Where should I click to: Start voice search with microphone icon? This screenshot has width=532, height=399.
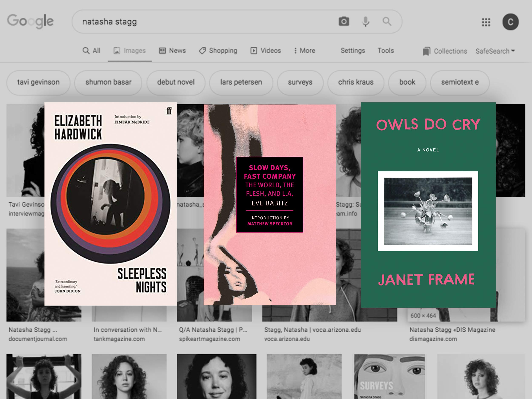366,22
